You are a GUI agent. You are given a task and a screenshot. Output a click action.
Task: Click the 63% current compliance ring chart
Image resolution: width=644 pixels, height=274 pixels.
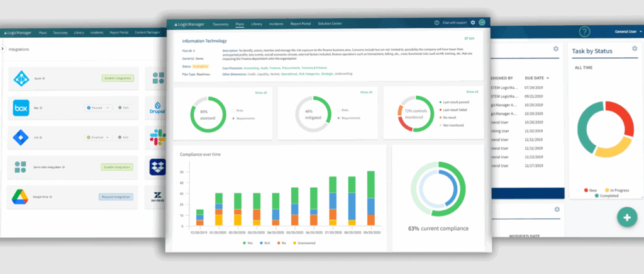(438, 189)
